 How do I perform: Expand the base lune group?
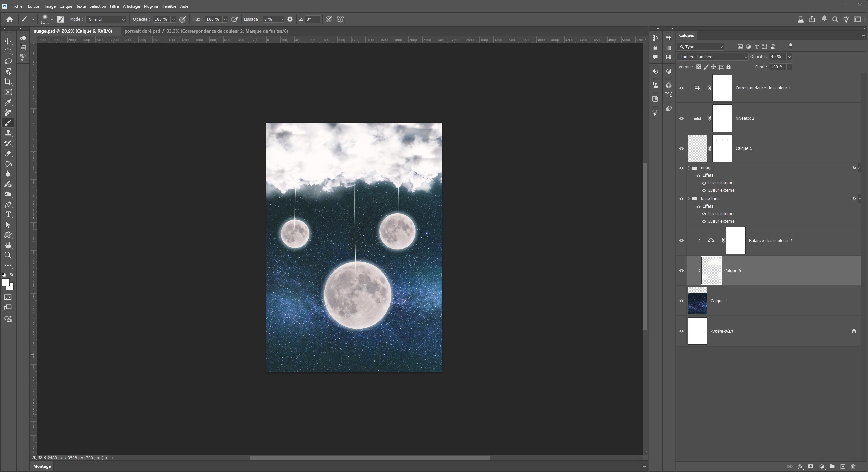point(689,199)
